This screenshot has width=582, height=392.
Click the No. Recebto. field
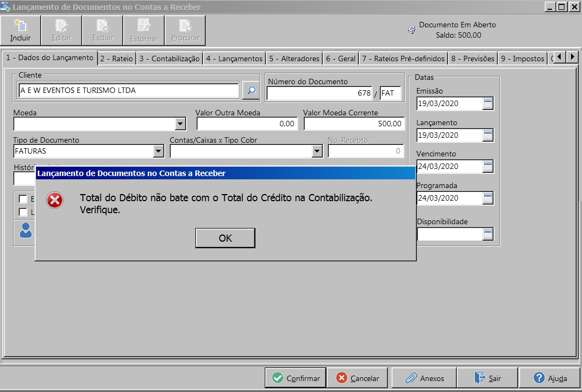click(365, 151)
